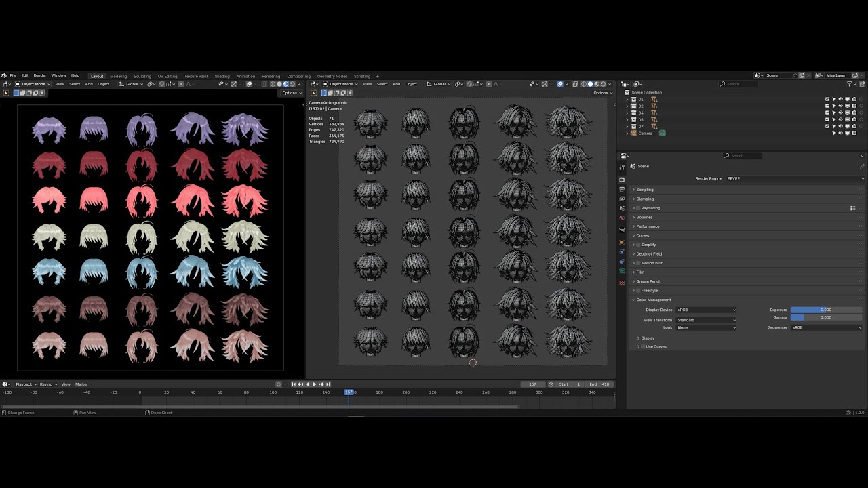Open the Playback menu in timeline
This screenshot has width=868, height=488.
tap(25, 384)
